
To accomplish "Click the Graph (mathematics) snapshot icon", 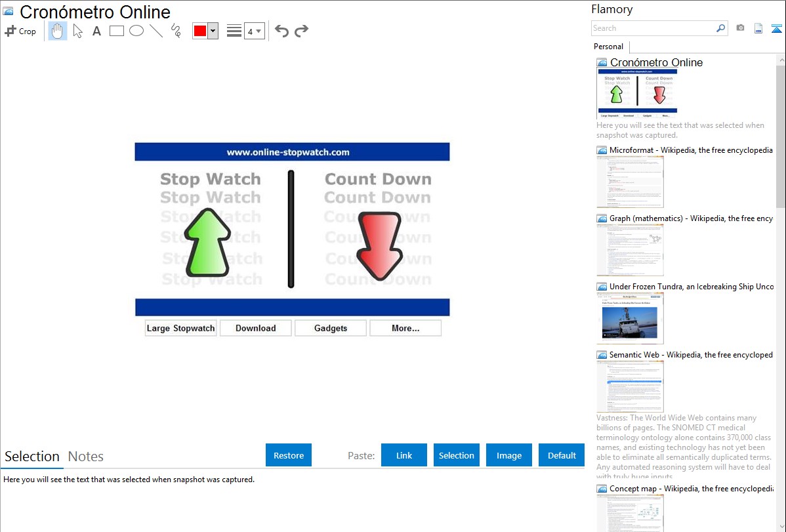I will 602,218.
